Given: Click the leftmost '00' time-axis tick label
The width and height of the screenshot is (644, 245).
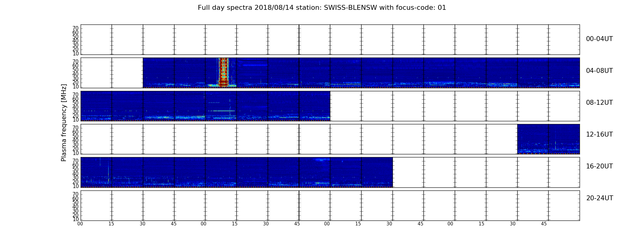Looking at the screenshot, I should (x=80, y=224).
